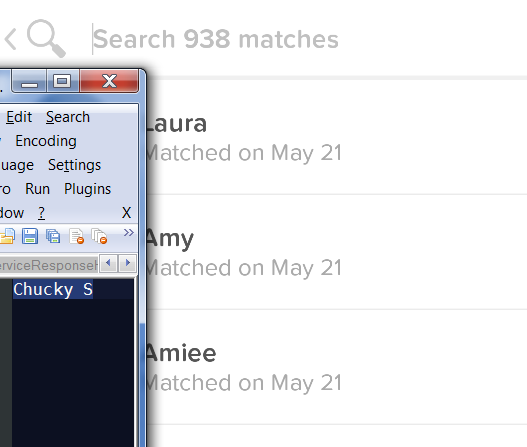527x447 pixels.
Task: Open the Edit menu
Action: pos(19,117)
